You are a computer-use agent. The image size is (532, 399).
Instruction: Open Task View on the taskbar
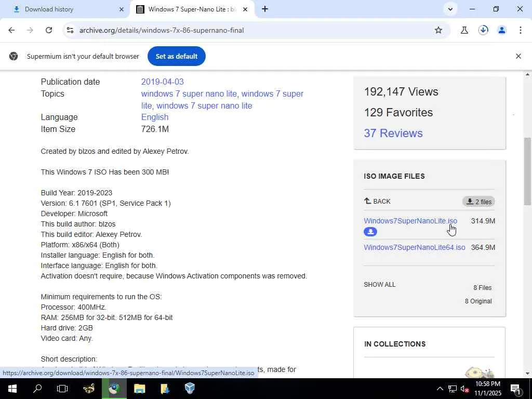point(62,389)
